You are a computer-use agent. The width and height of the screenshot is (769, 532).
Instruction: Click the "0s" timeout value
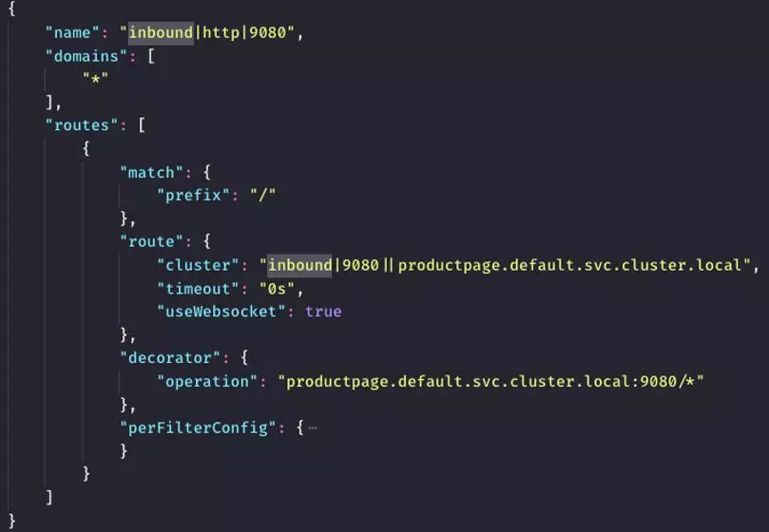coord(277,289)
